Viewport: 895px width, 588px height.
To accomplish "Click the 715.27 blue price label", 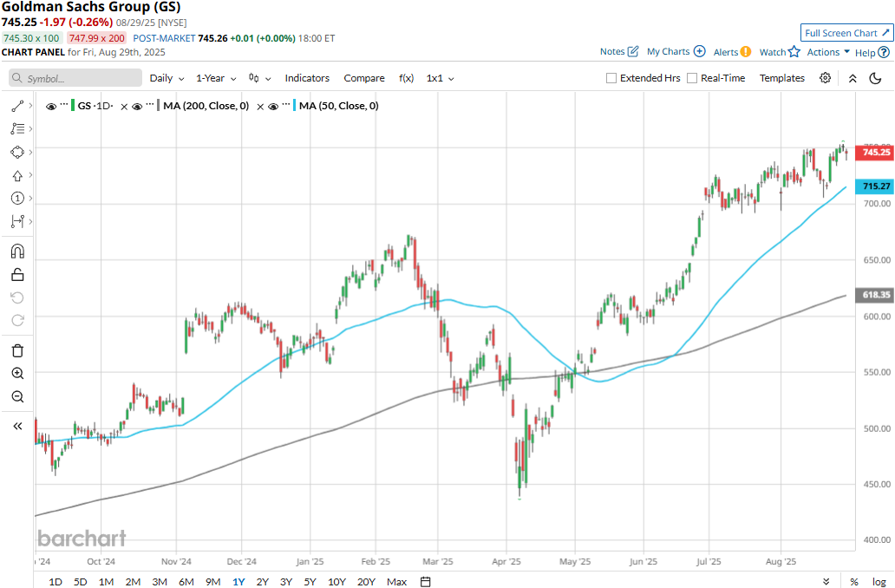I will coord(874,186).
